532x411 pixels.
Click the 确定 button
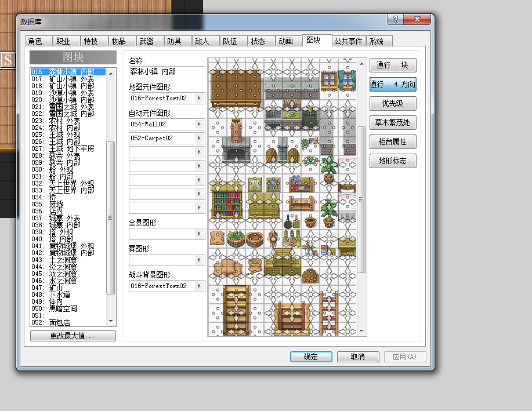pos(311,357)
